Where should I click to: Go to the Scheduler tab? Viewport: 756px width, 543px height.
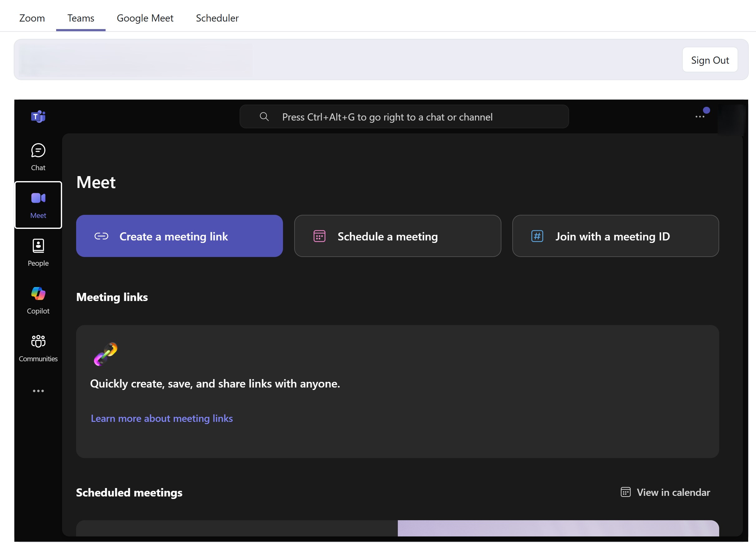[x=217, y=18]
